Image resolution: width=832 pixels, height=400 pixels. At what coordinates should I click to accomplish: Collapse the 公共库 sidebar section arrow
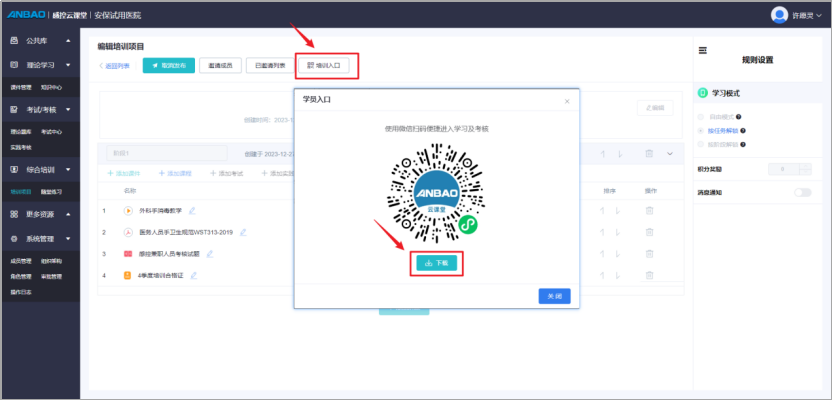tap(68, 41)
